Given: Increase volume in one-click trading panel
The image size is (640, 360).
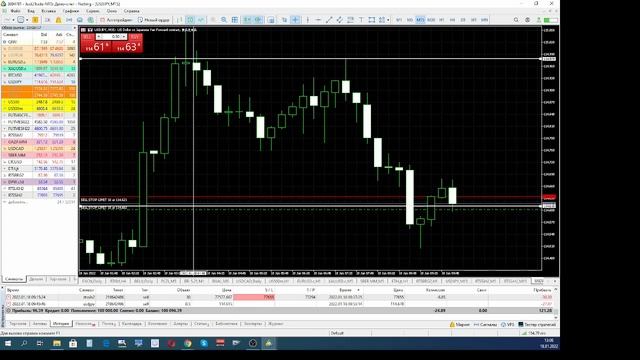Looking at the screenshot, I should click(x=124, y=37).
